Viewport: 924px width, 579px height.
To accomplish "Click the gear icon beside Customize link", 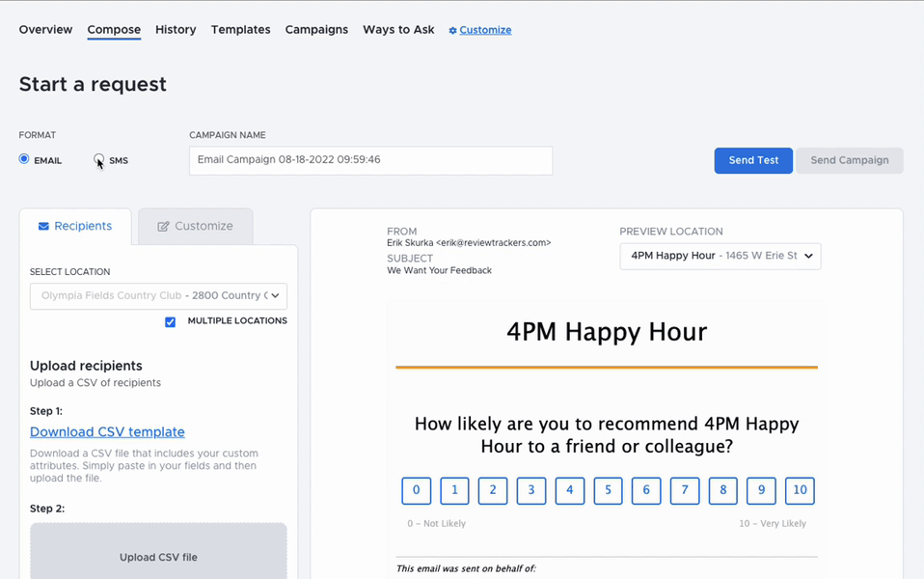I will (452, 31).
